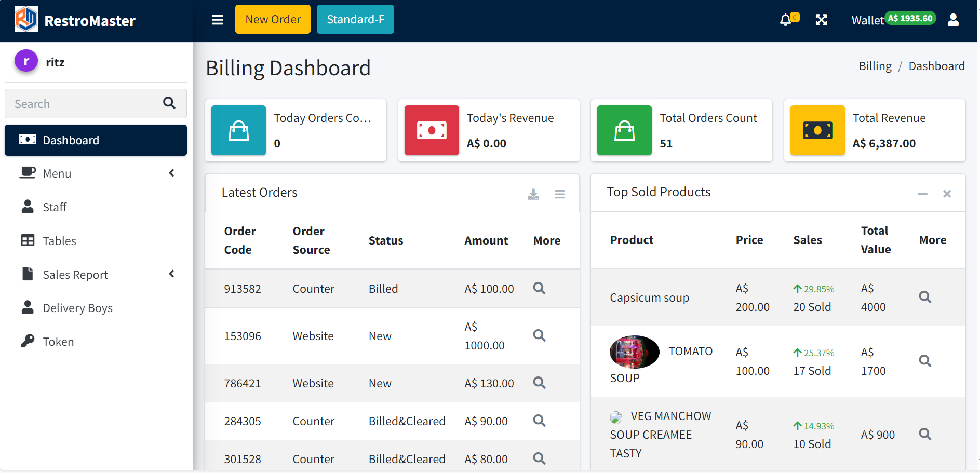Open the Staff menu item
Screen dimensions: 980x473
coord(55,207)
